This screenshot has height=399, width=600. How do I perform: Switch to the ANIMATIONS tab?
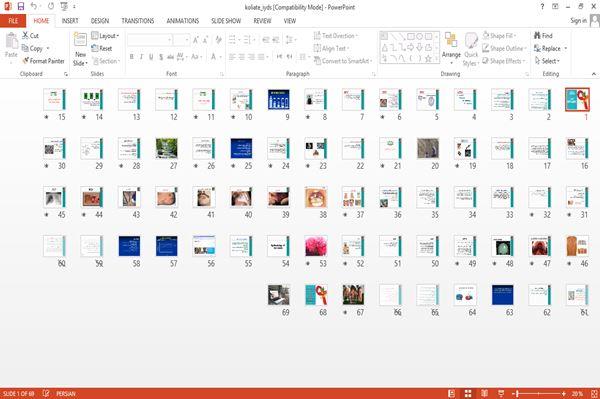(x=183, y=21)
